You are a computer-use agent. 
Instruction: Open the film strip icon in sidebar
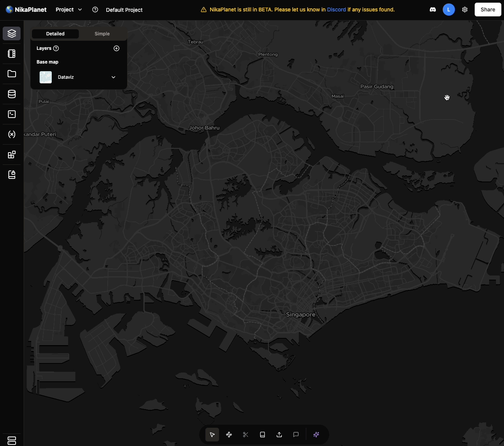tap(12, 54)
